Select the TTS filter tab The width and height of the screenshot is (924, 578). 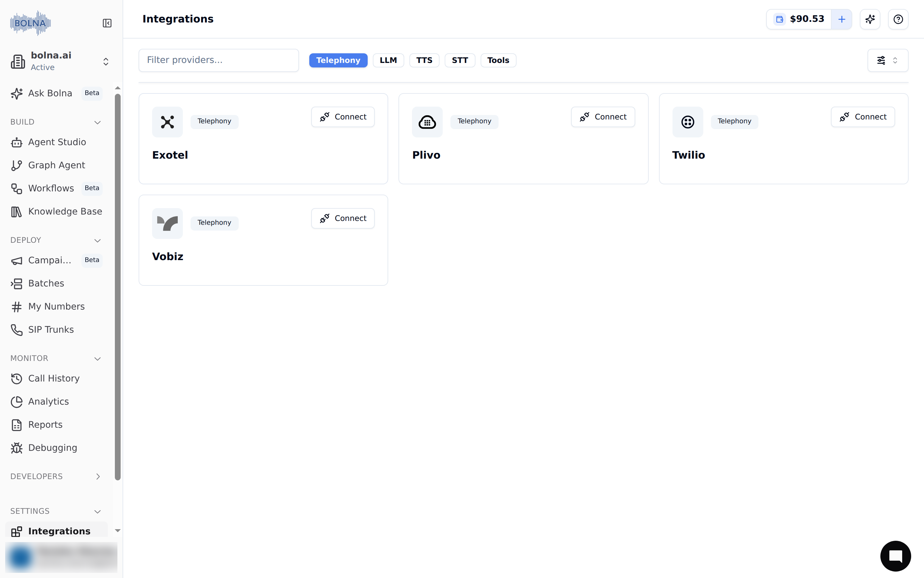click(x=424, y=60)
